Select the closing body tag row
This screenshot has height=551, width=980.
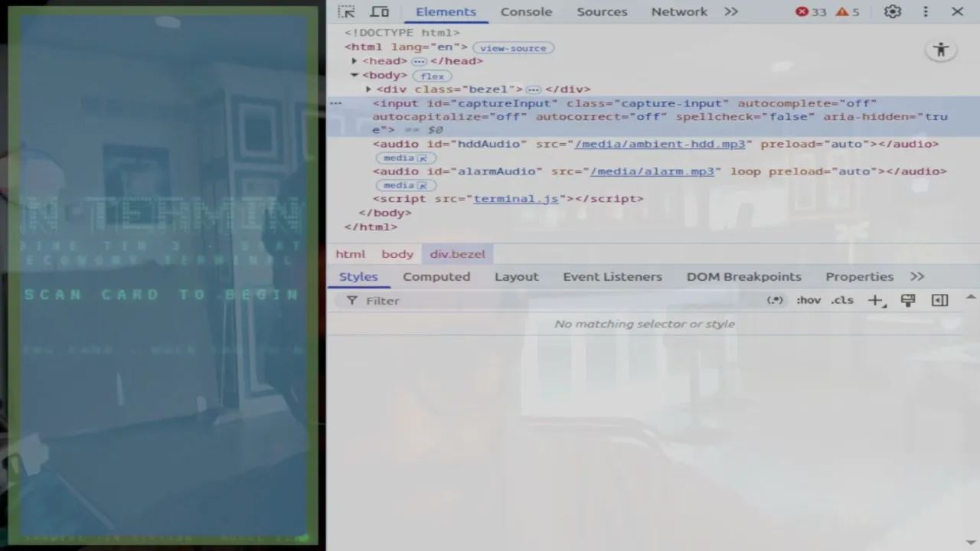point(385,213)
